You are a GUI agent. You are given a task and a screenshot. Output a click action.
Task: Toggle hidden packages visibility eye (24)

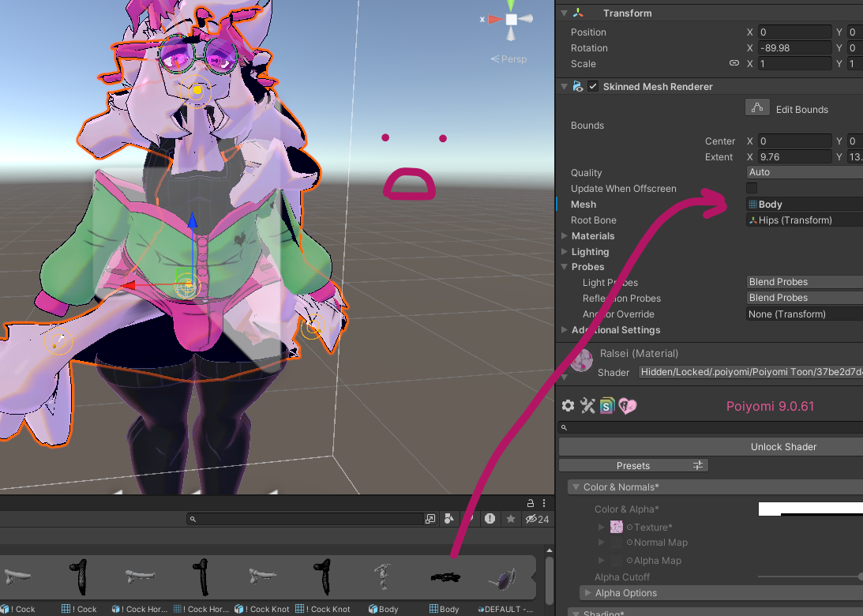pos(537,519)
